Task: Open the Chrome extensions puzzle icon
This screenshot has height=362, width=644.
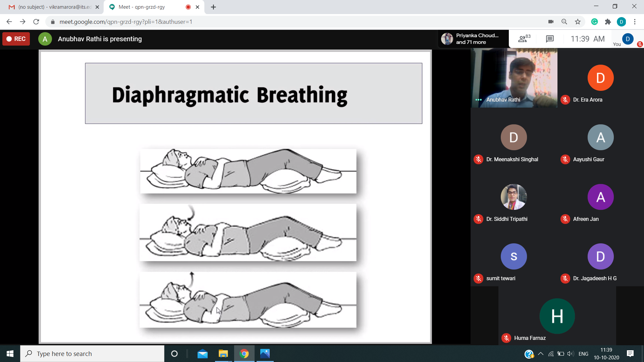Action: click(608, 22)
